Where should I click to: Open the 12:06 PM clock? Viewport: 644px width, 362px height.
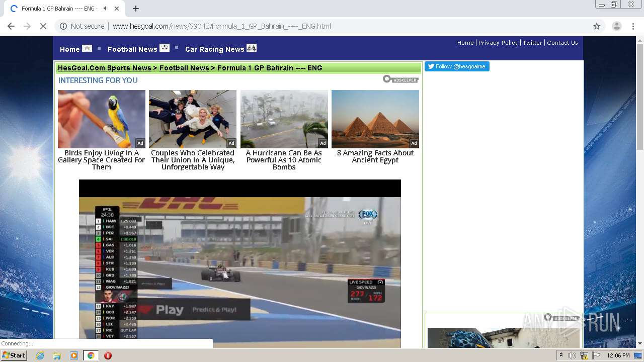click(618, 355)
